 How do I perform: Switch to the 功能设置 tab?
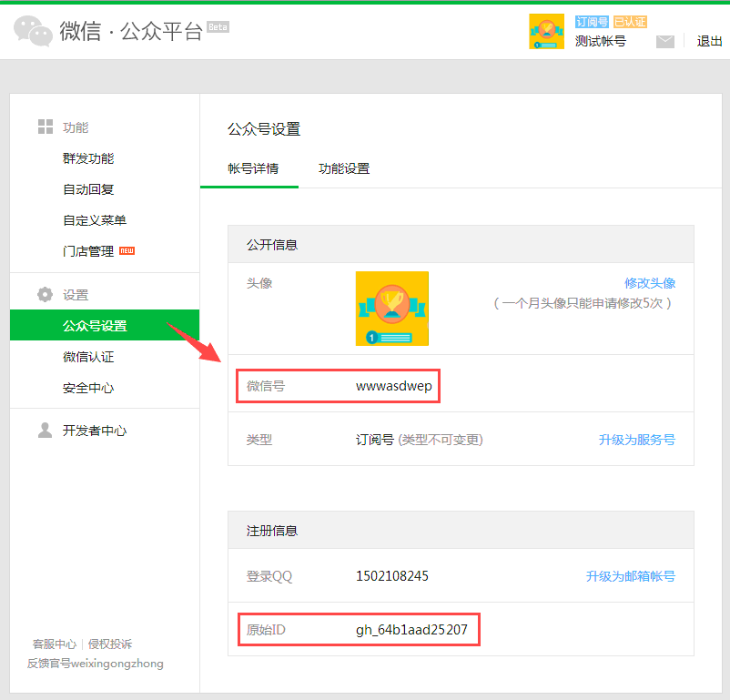coord(344,168)
